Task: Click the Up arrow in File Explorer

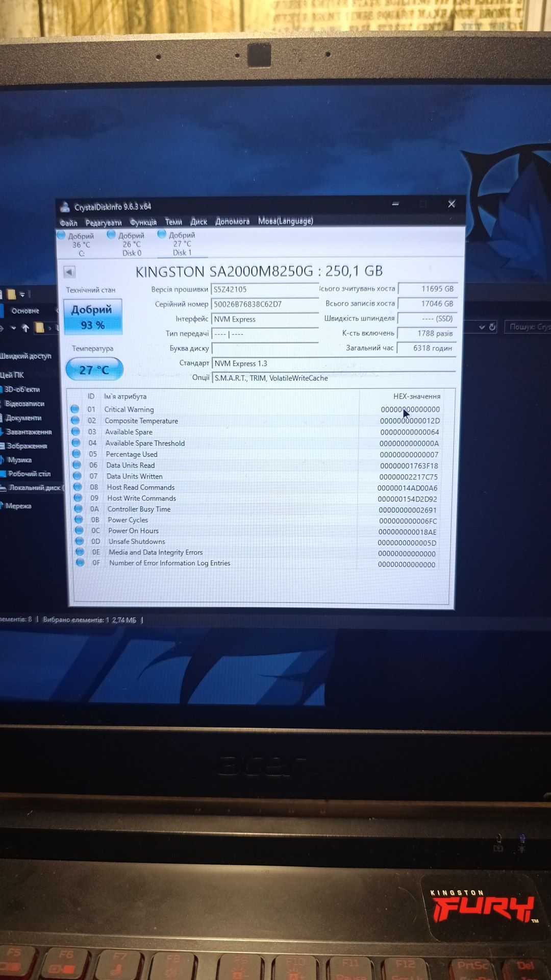Action: tap(25, 328)
